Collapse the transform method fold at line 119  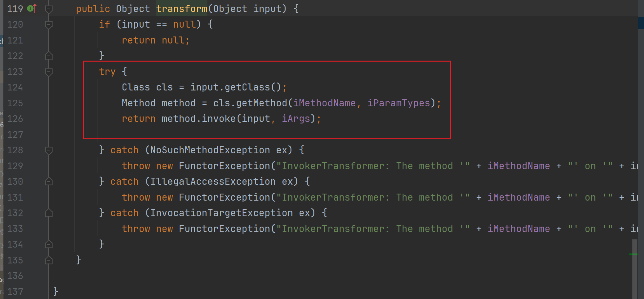pos(49,9)
